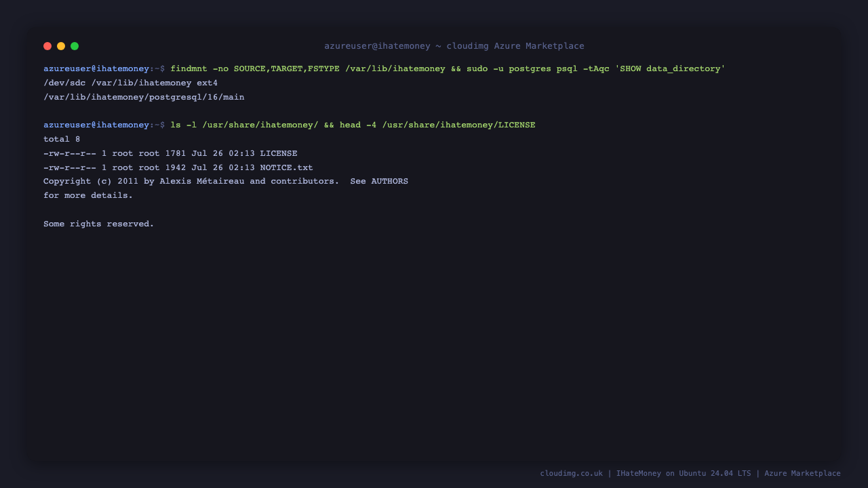Click the 'for more details.' line
Screen dimensions: 868x488
[x=88, y=195]
